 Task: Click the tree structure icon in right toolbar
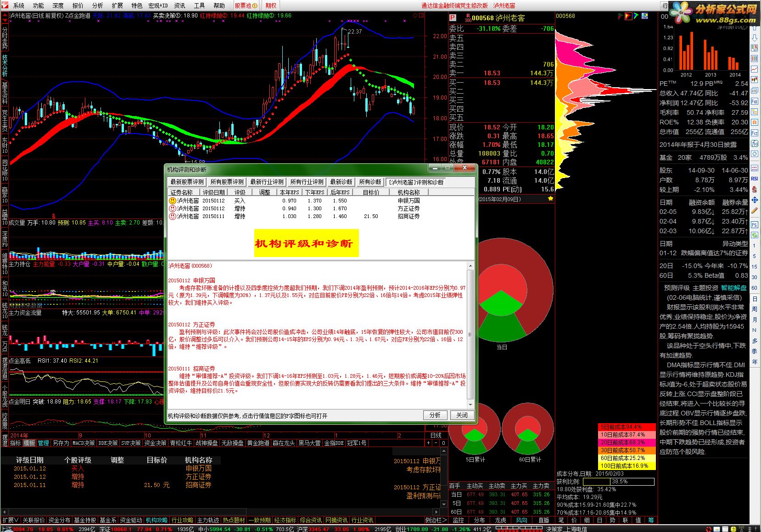[x=755, y=112]
